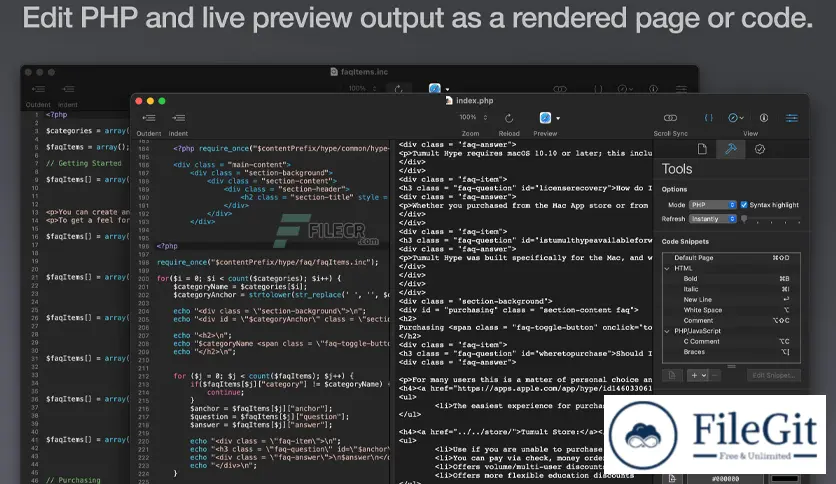Toggle the inspector sidebar sliders icon
Viewport: 836px width, 484px height.
792,118
